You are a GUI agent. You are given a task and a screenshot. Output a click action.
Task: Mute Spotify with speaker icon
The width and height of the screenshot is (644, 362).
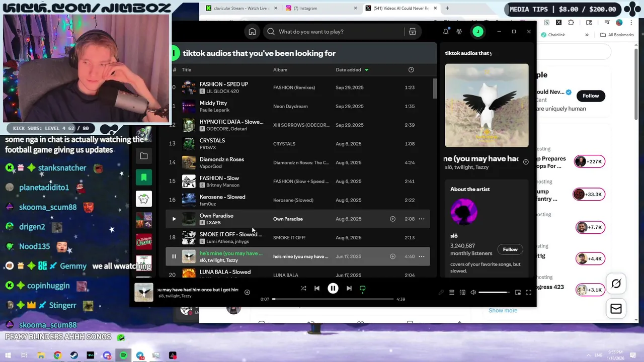tap(473, 293)
